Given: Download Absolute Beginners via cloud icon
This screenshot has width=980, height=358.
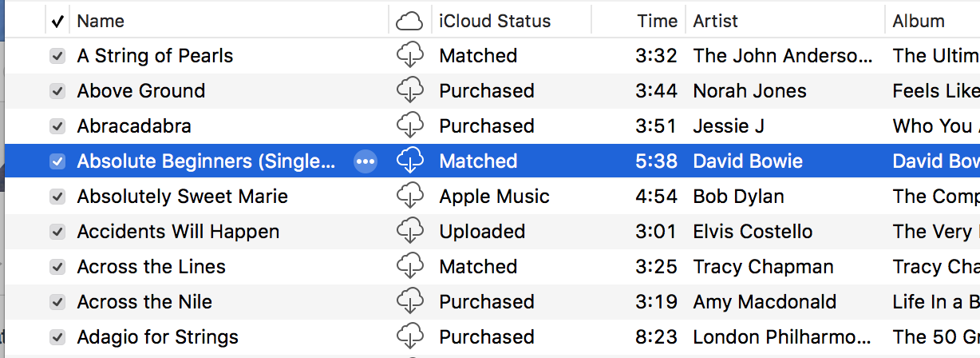Looking at the screenshot, I should pyautogui.click(x=409, y=161).
